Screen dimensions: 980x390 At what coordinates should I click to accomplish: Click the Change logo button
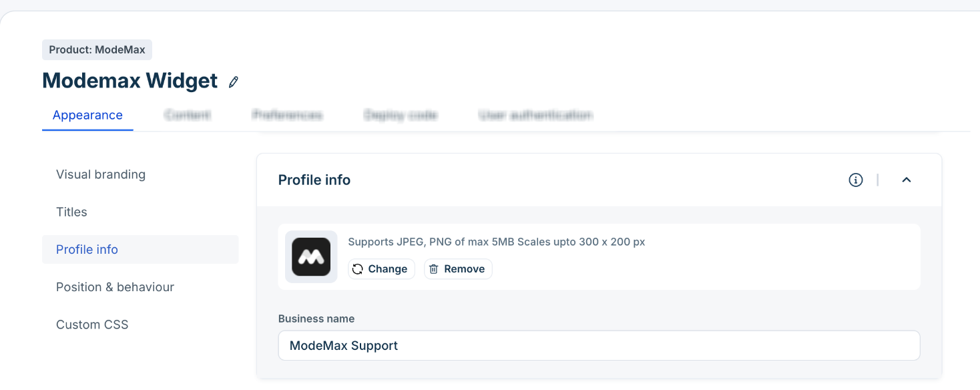pyautogui.click(x=381, y=269)
